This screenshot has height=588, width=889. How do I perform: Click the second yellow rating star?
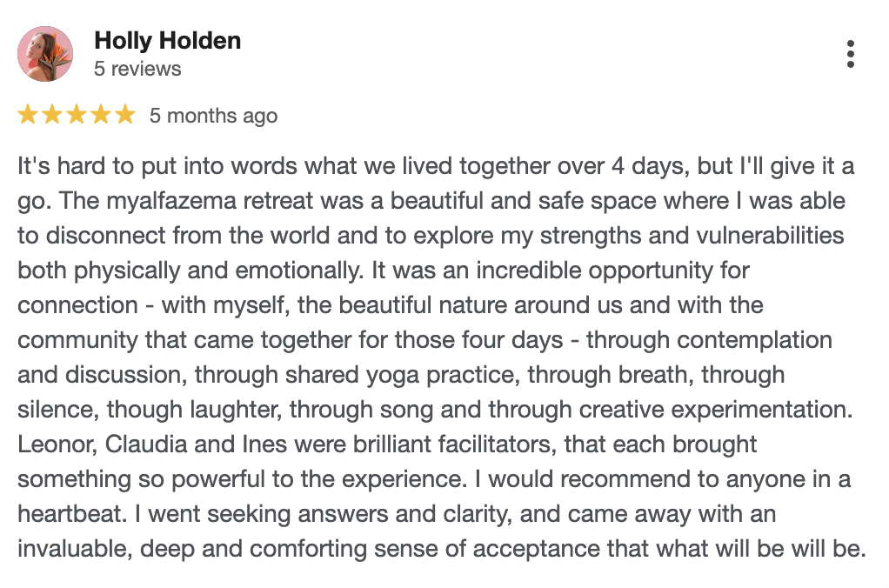pyautogui.click(x=52, y=115)
